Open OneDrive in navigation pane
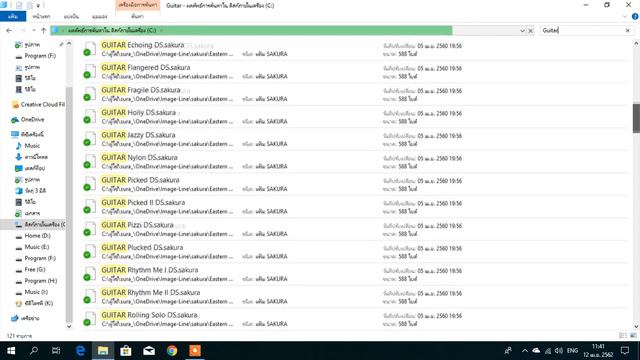The image size is (640, 360). pos(28,120)
